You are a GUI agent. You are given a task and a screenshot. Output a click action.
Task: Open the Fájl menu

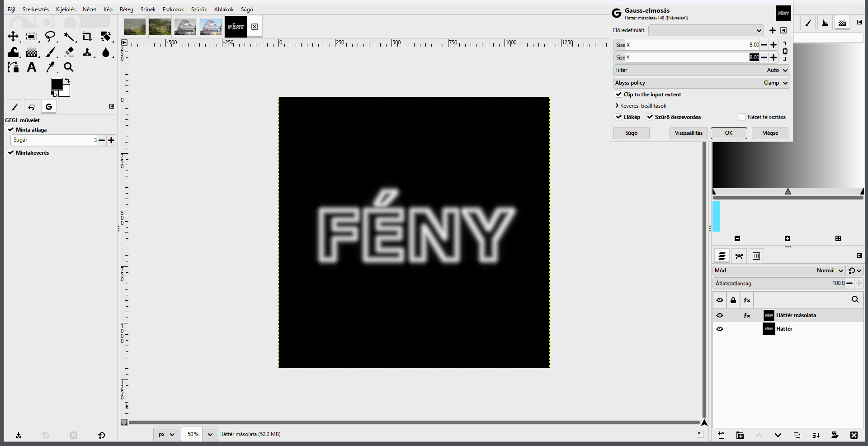pyautogui.click(x=11, y=9)
